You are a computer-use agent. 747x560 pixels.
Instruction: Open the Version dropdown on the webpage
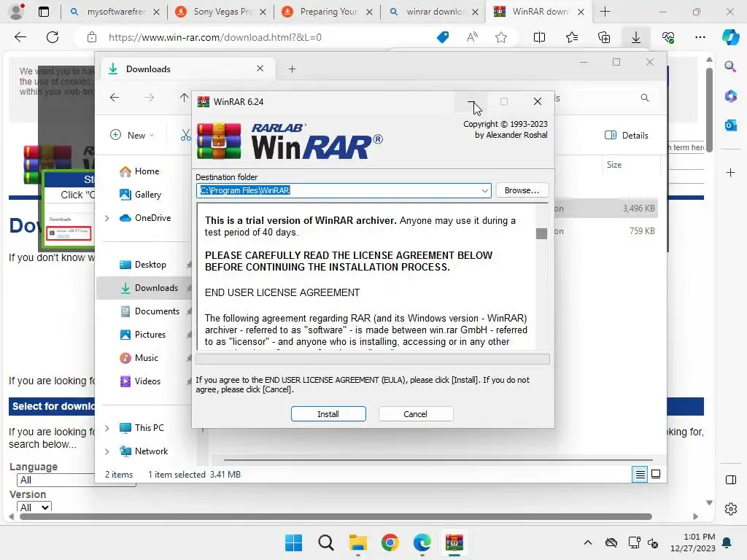34,507
